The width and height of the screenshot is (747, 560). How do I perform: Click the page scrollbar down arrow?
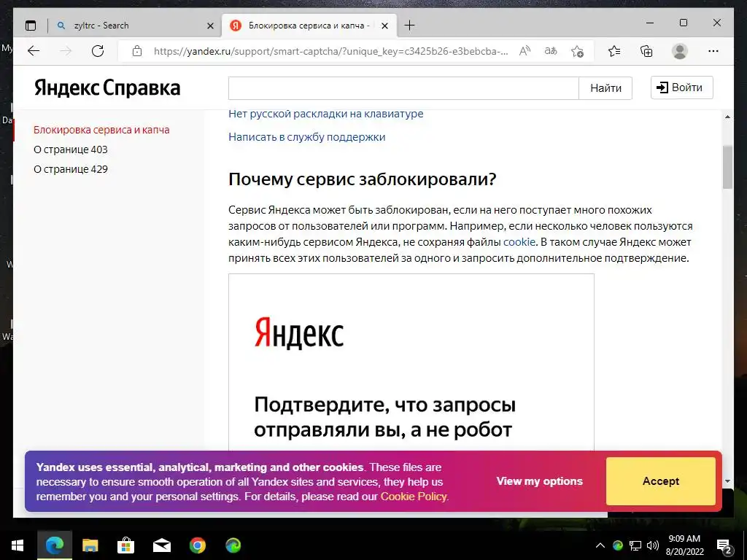coord(727,481)
